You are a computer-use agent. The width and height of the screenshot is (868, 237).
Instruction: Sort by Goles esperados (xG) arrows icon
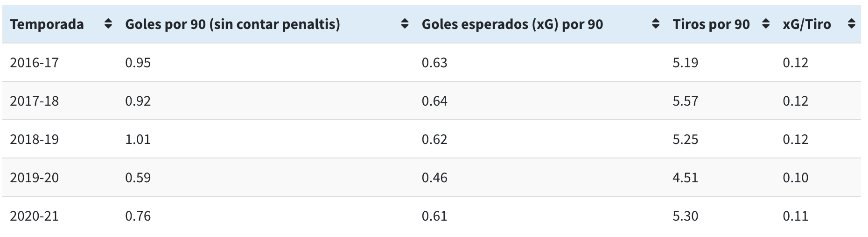(656, 24)
